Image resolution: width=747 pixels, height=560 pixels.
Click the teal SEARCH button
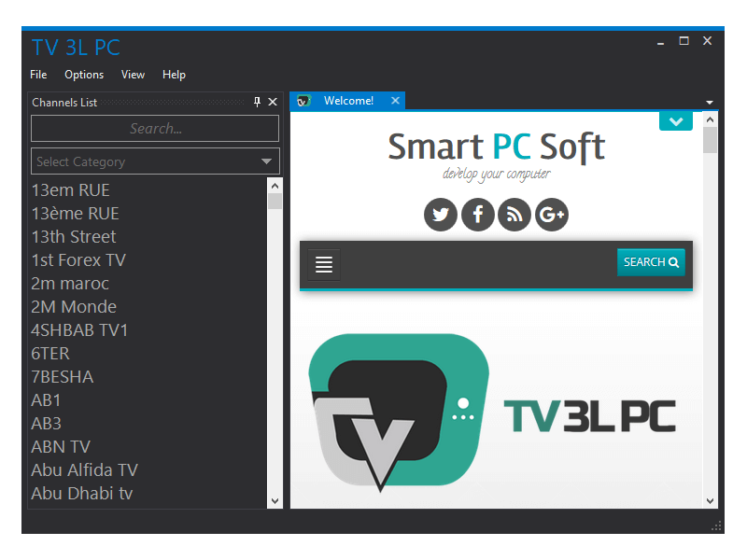point(651,262)
